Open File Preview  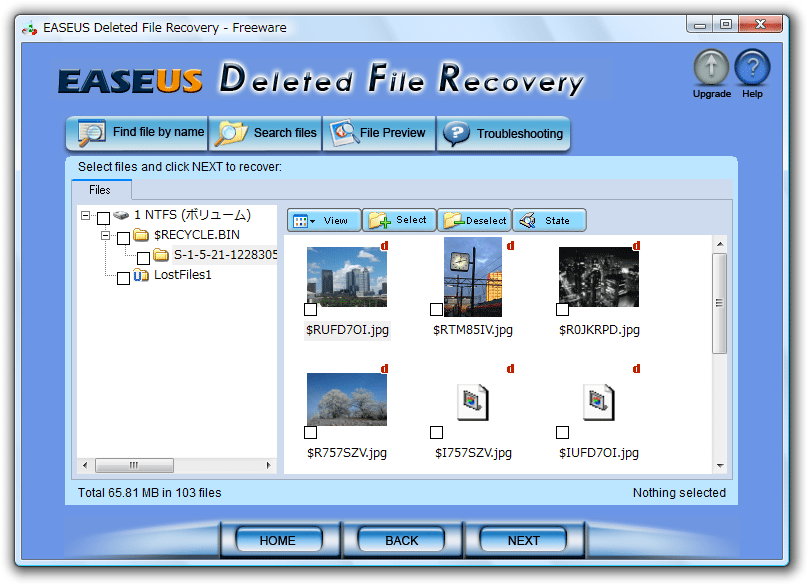379,134
